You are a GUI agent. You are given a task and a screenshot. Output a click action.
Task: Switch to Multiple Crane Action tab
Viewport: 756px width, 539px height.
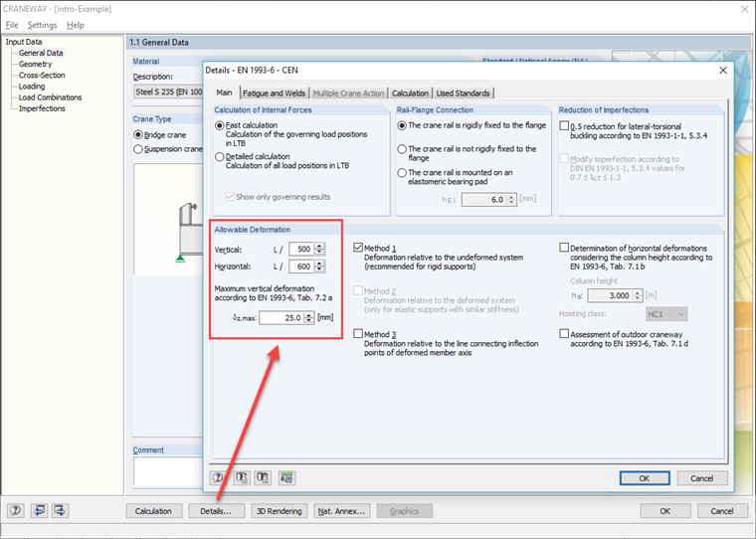click(348, 93)
